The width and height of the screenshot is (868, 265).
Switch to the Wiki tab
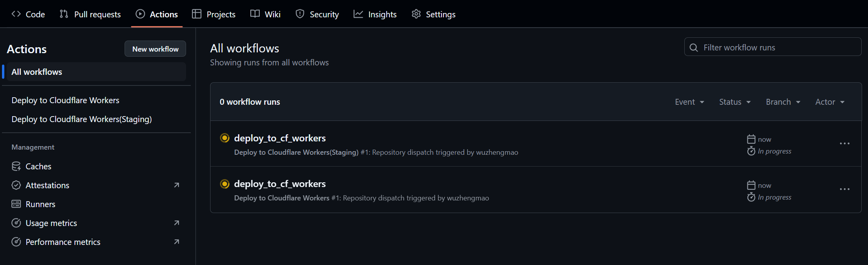265,14
